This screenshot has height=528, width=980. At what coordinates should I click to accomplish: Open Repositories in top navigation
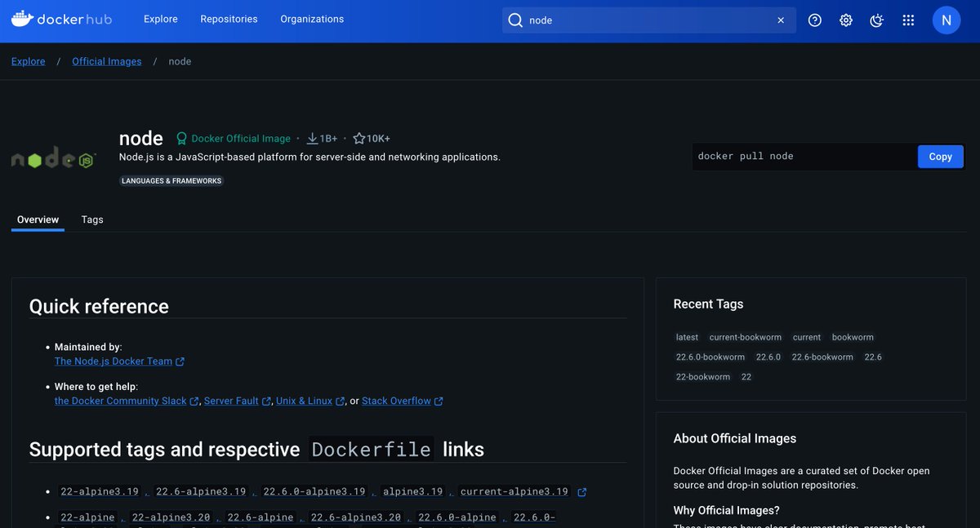pos(229,19)
